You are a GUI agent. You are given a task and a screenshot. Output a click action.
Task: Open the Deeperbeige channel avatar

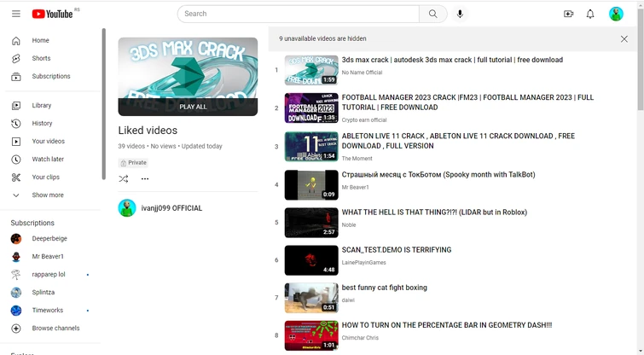pyautogui.click(x=16, y=238)
